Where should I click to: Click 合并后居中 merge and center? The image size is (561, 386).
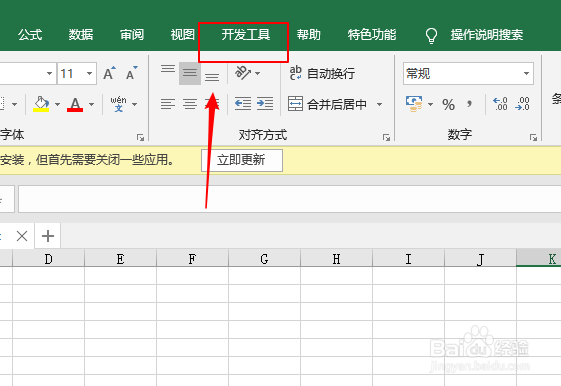click(x=328, y=104)
